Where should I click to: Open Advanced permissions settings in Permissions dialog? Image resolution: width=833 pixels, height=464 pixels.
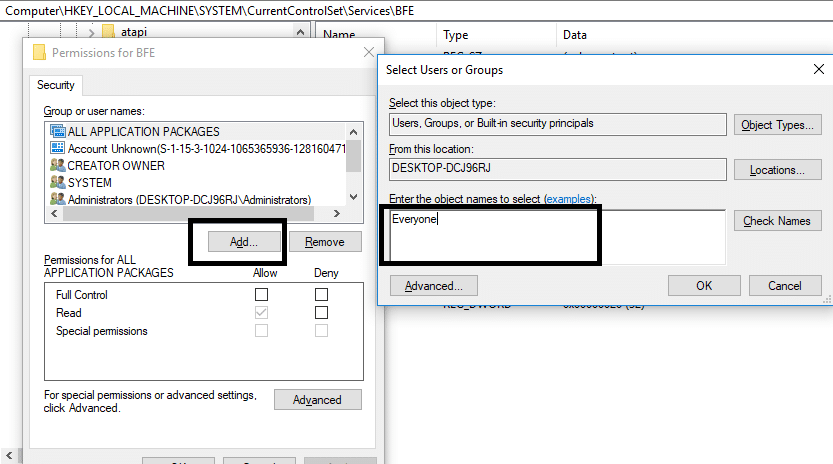(318, 400)
